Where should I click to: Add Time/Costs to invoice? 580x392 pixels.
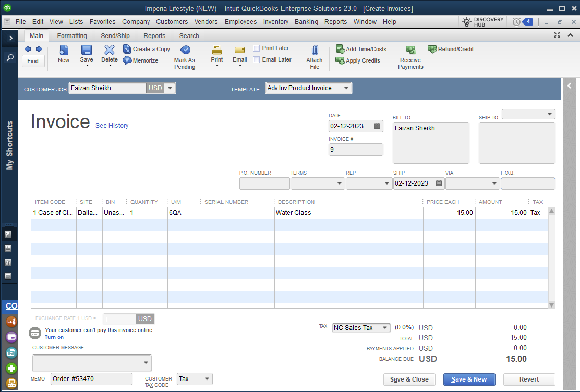361,49
